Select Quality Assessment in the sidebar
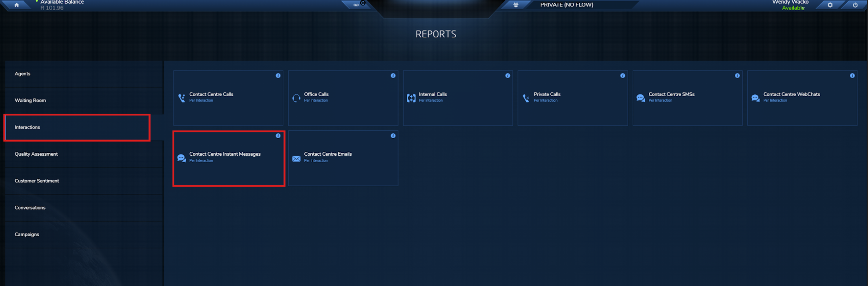 84,154
